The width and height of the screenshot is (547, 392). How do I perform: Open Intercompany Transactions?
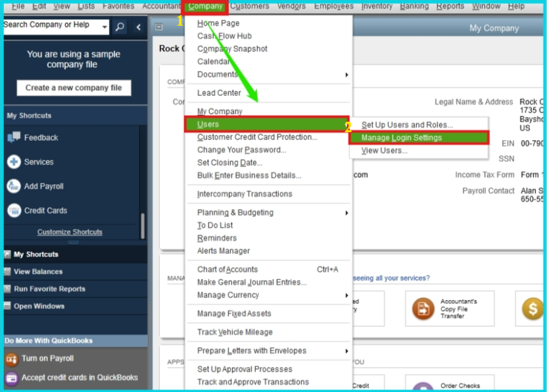[245, 194]
